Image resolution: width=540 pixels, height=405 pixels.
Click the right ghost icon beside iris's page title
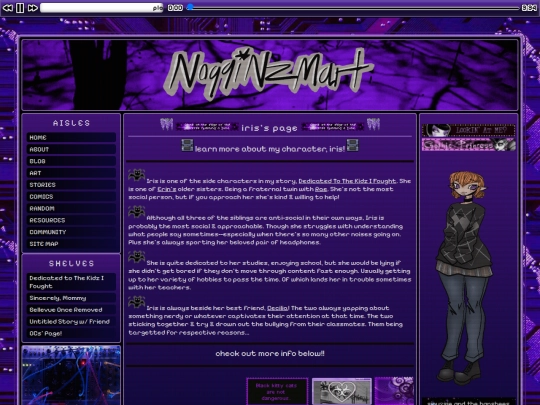click(373, 124)
